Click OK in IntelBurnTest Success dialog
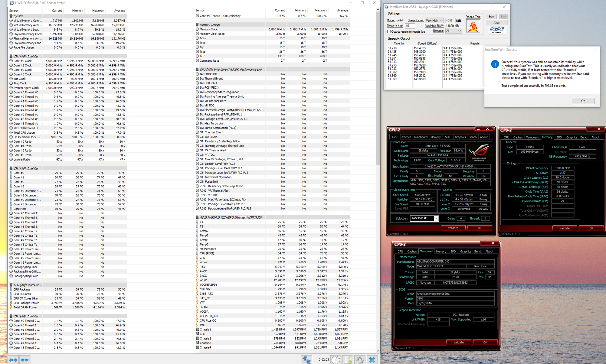606x364 pixels. [x=583, y=101]
